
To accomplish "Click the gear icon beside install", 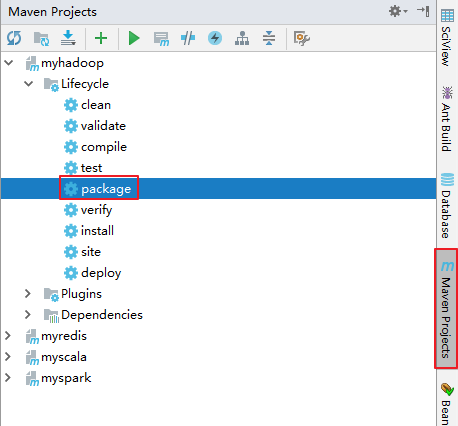I will (71, 231).
